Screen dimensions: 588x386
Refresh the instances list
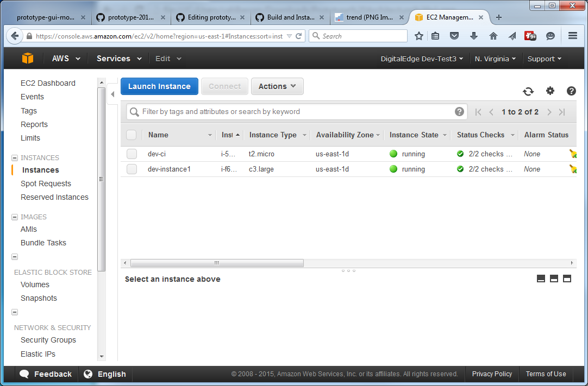(528, 91)
